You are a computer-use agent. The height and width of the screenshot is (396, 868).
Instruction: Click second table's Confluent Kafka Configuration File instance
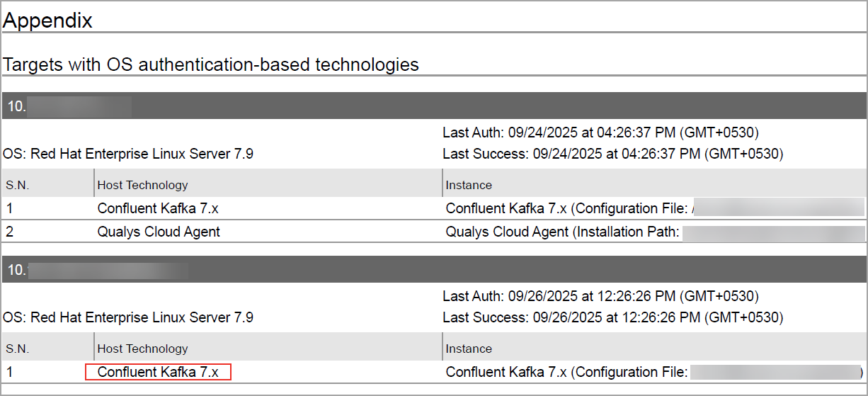566,372
